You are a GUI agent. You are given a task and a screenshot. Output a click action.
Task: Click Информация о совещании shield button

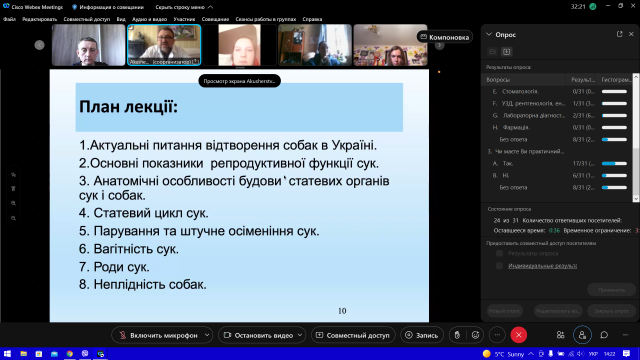click(x=108, y=7)
